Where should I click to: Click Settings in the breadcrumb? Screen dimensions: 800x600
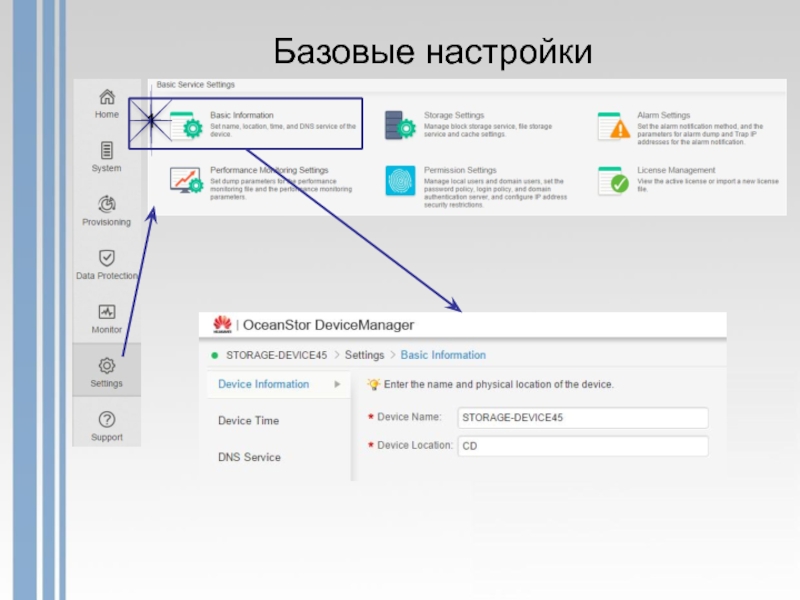click(x=364, y=355)
